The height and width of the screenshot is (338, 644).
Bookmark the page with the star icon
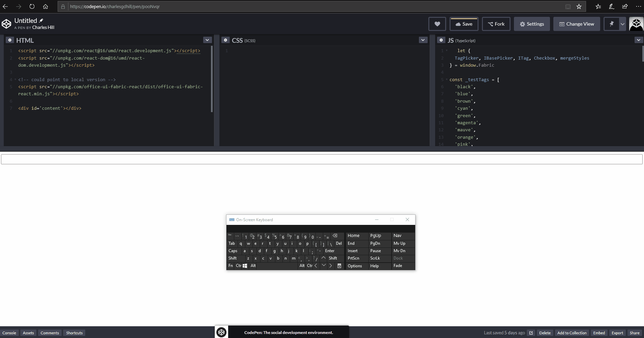click(579, 6)
